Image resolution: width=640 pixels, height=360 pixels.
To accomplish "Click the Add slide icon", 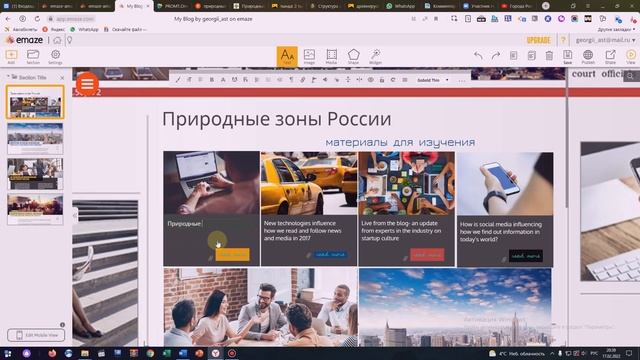I will (11, 56).
